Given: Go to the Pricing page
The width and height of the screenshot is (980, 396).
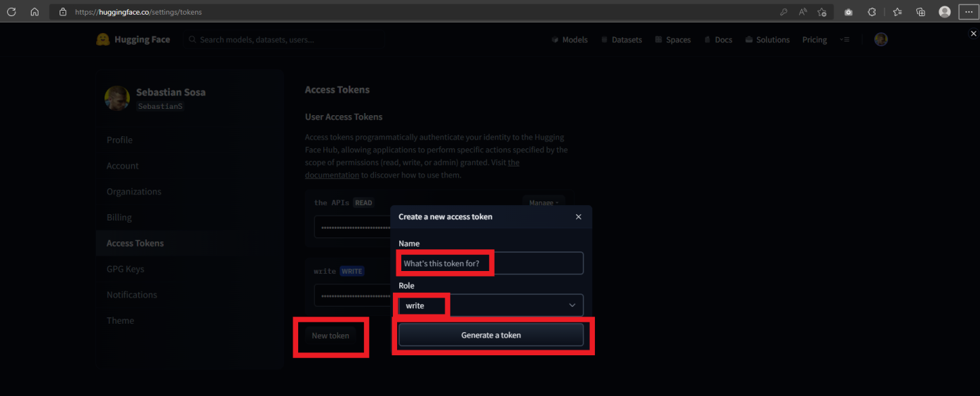Looking at the screenshot, I should pyautogui.click(x=814, y=40).
